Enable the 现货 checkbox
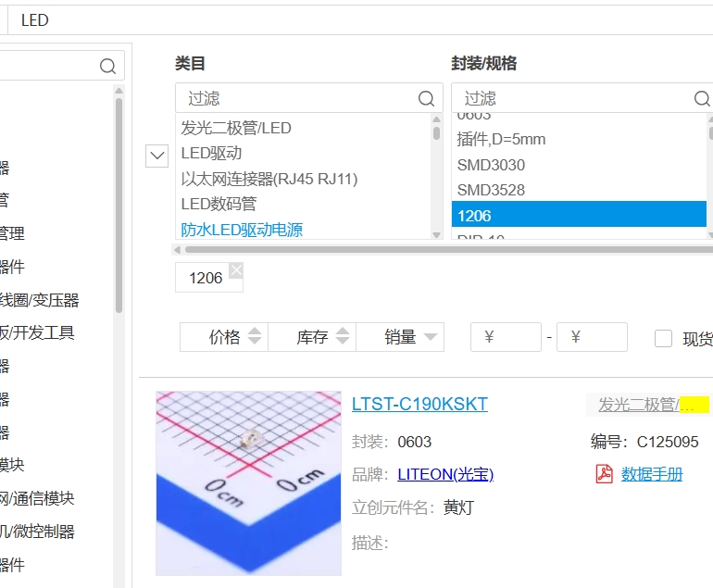The height and width of the screenshot is (588, 713). click(663, 338)
